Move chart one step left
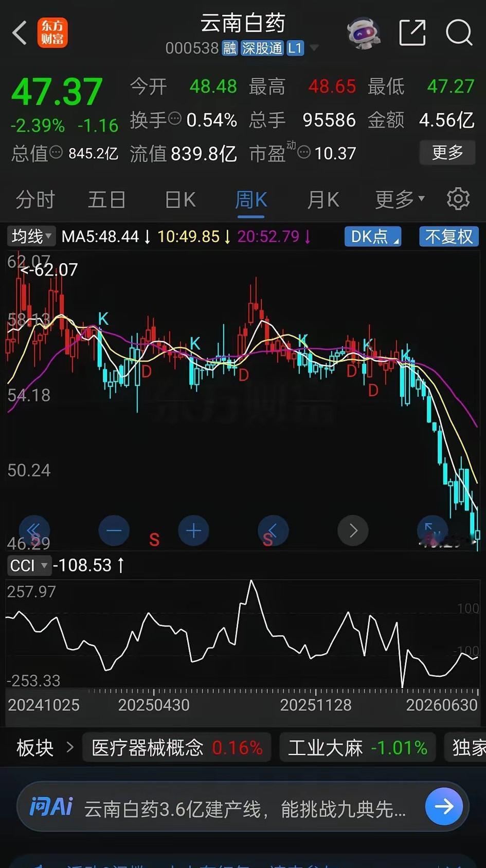 [273, 530]
